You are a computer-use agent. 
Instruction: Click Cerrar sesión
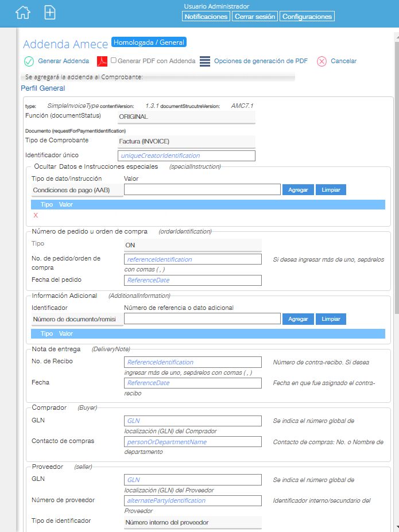pos(255,17)
